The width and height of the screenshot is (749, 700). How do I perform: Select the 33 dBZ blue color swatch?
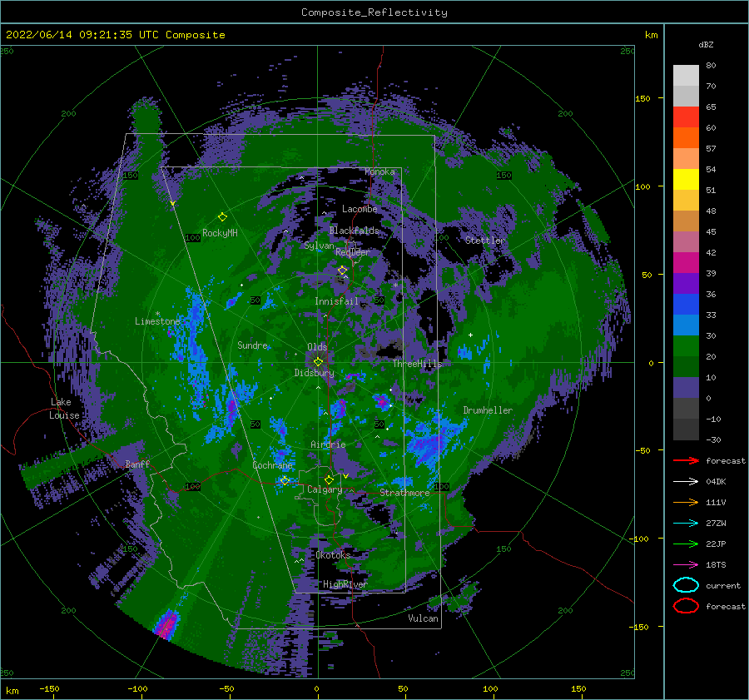click(686, 305)
